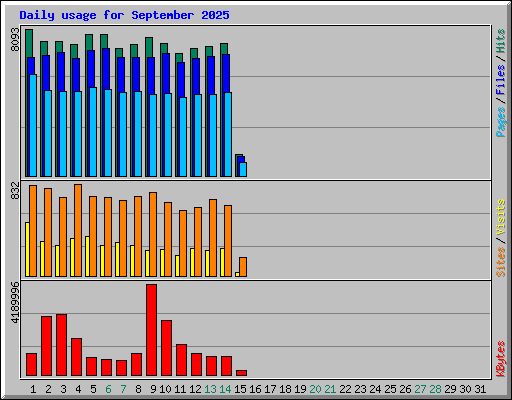Click the red KBytes bar for day 3
512x400 pixels.
61,345
